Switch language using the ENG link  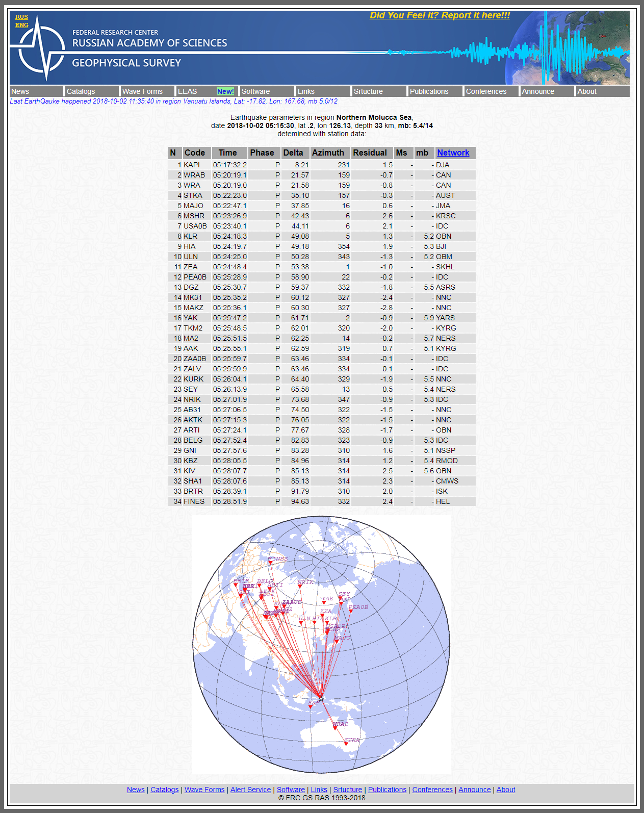[21, 25]
